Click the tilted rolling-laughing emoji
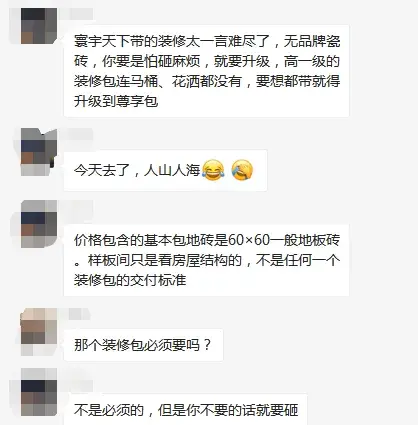Image resolution: width=418 pixels, height=425 pixels. (242, 170)
